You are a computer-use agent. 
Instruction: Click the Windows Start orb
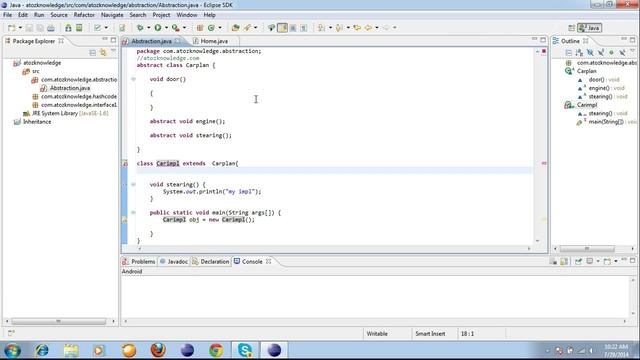pos(13,350)
